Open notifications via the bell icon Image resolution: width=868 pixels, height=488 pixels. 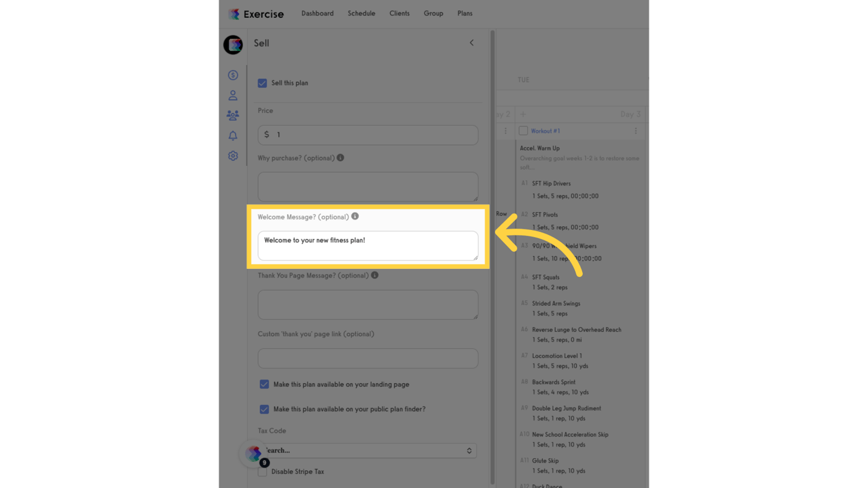pos(233,135)
